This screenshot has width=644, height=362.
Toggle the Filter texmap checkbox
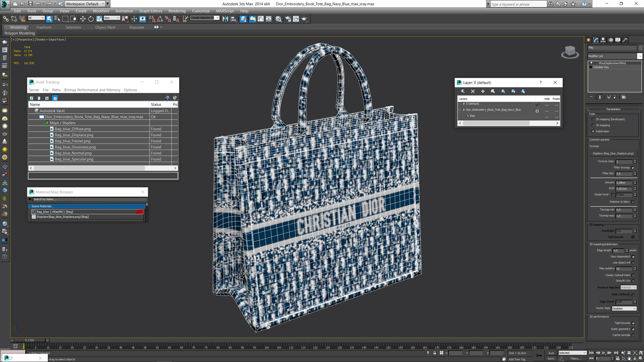click(633, 168)
